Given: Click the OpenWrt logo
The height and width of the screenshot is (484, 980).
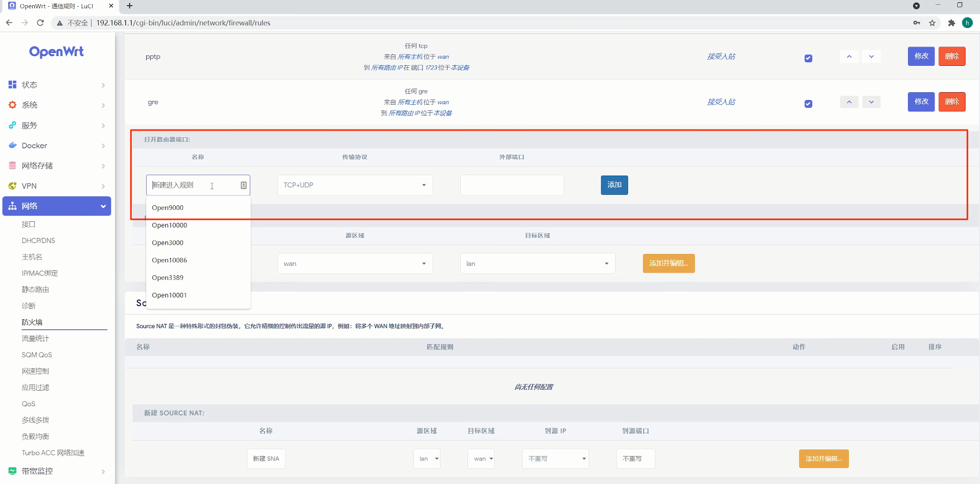Looking at the screenshot, I should click(56, 52).
